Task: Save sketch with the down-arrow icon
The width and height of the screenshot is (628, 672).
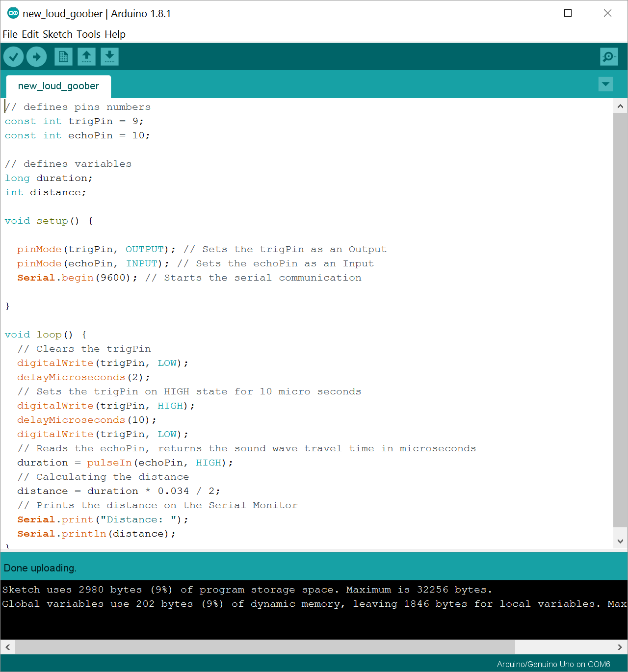Action: [110, 57]
